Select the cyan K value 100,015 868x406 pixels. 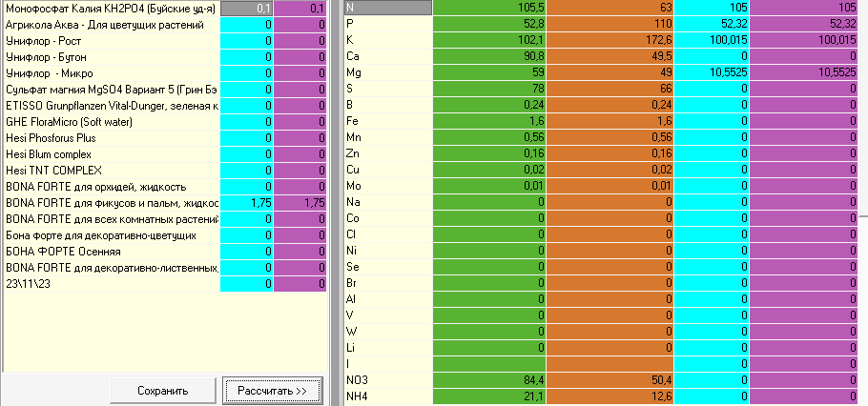coord(712,40)
